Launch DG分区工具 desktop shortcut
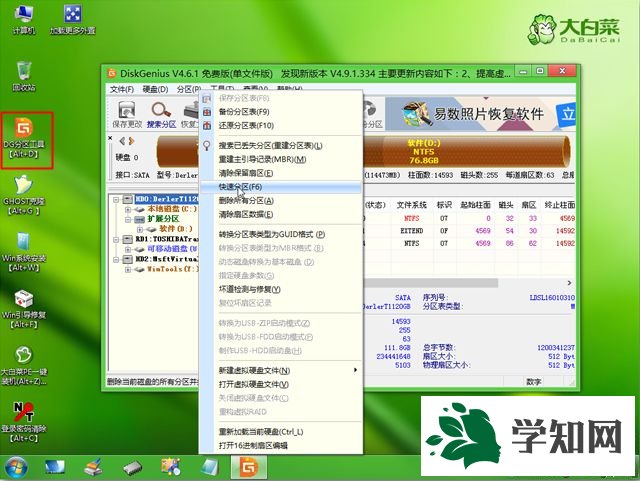 25,139
